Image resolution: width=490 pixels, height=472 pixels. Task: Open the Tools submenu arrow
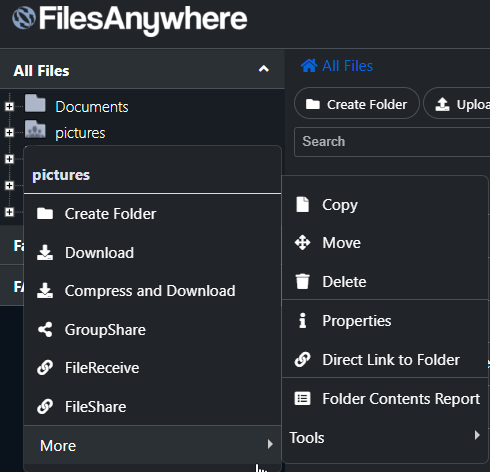[x=477, y=435]
